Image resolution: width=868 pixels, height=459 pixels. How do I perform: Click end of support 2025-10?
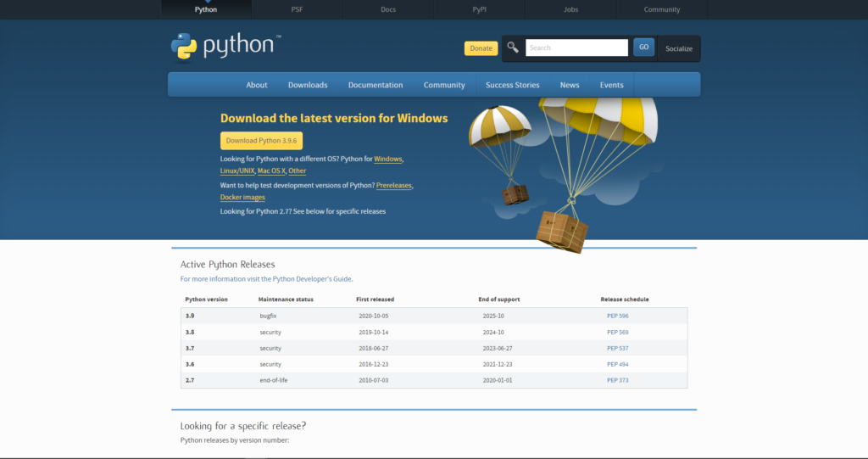tap(493, 316)
